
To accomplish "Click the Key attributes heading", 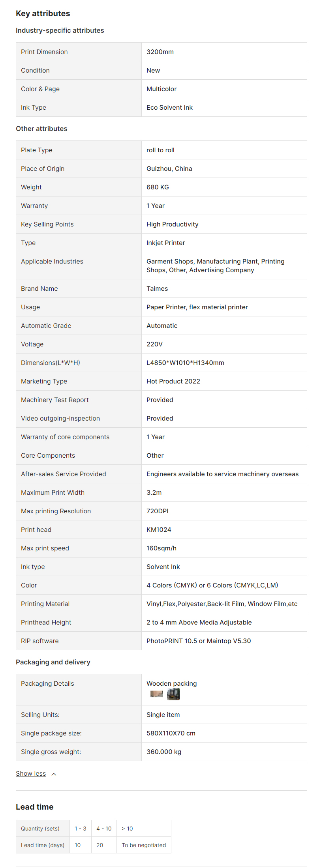I will 43,13.
